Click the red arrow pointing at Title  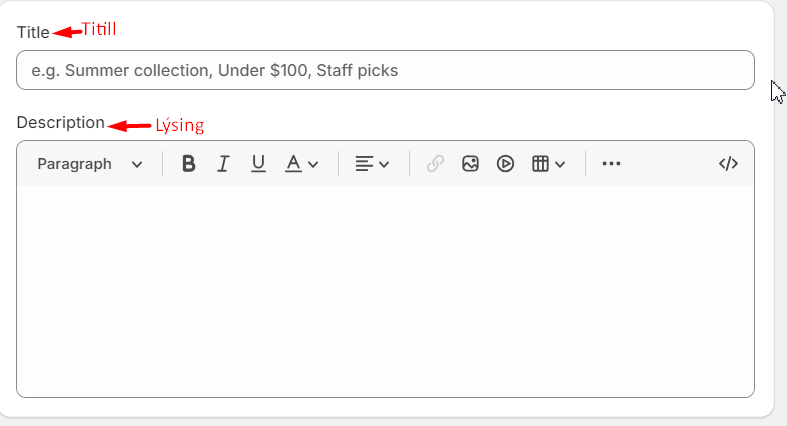point(67,32)
